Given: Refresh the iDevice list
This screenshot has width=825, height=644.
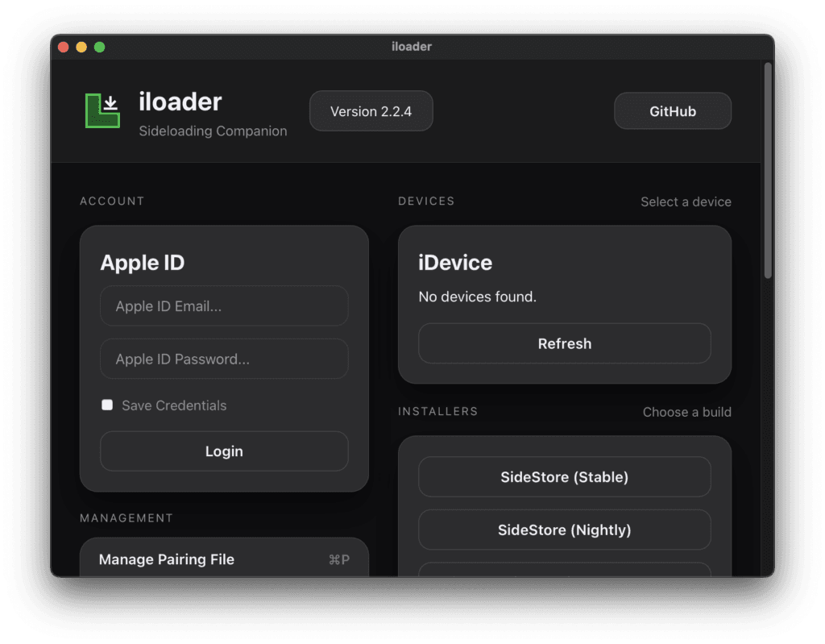Looking at the screenshot, I should tap(564, 344).
